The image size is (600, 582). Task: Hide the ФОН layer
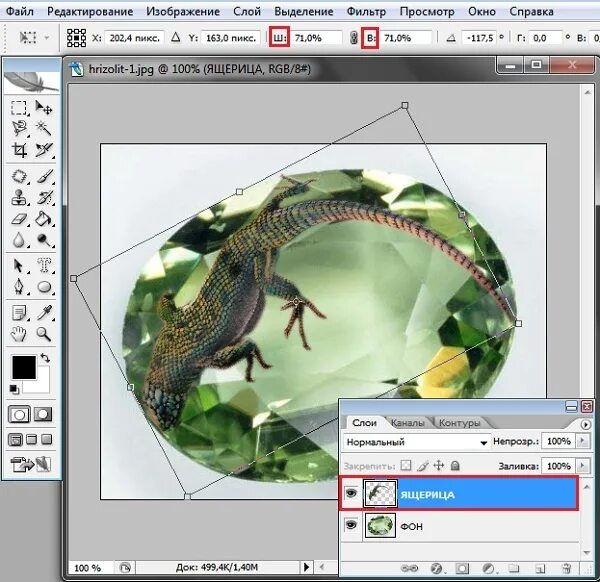351,524
